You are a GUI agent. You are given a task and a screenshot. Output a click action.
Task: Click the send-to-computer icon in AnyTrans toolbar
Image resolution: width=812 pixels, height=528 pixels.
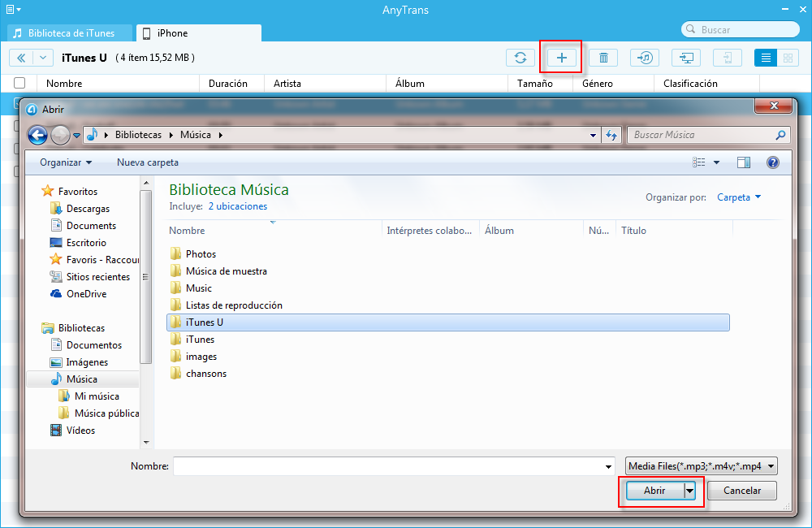pyautogui.click(x=686, y=58)
